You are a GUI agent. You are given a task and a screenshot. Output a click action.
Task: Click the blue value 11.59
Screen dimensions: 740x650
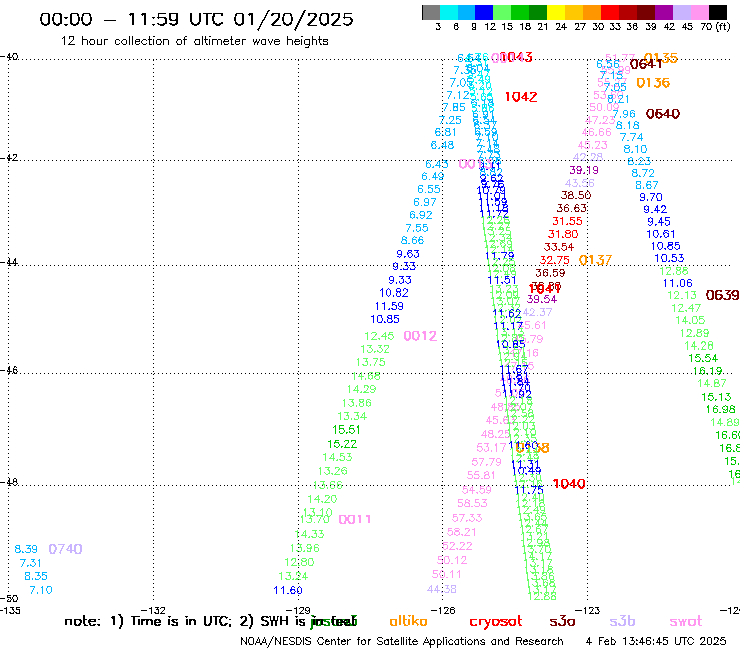[389, 306]
